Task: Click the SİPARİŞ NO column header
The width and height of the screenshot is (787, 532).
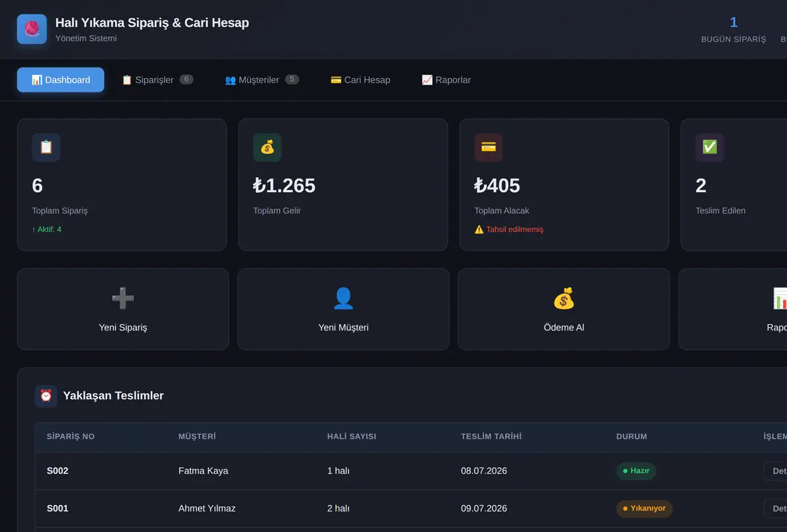Action: click(x=71, y=436)
